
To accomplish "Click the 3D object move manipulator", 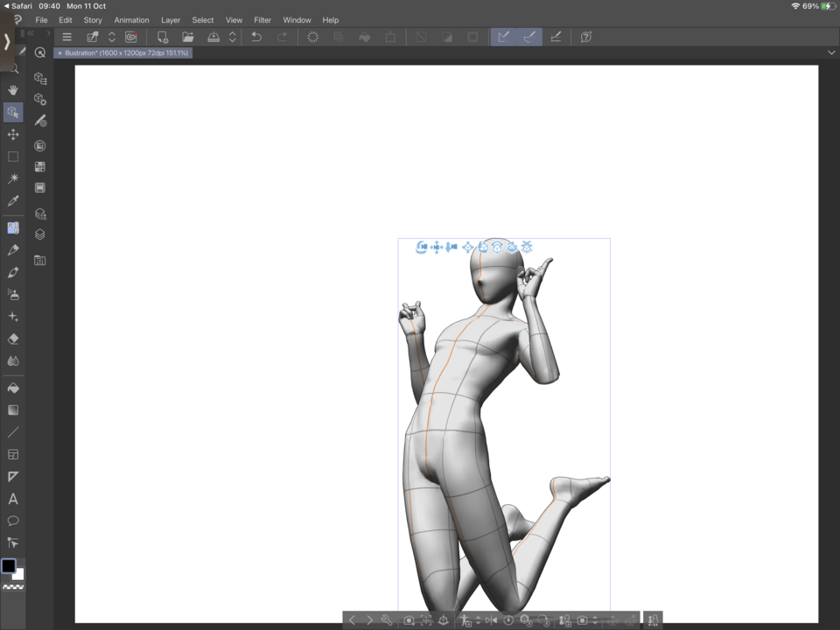I will pyautogui.click(x=467, y=247).
